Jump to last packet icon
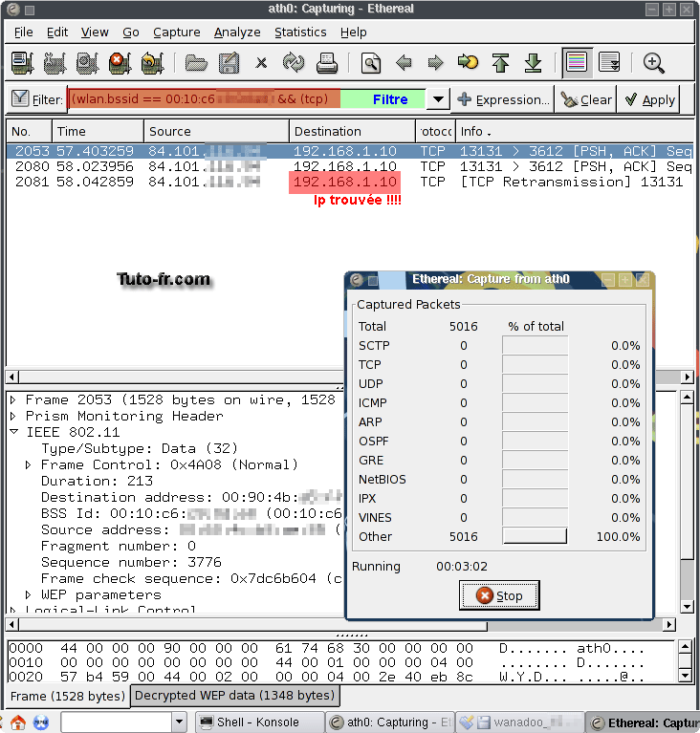700x733 pixels. pyautogui.click(x=533, y=63)
